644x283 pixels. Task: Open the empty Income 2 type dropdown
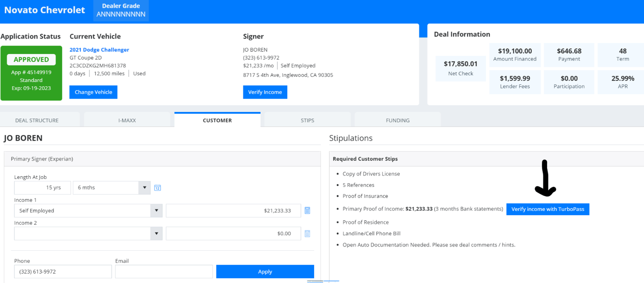pos(156,233)
